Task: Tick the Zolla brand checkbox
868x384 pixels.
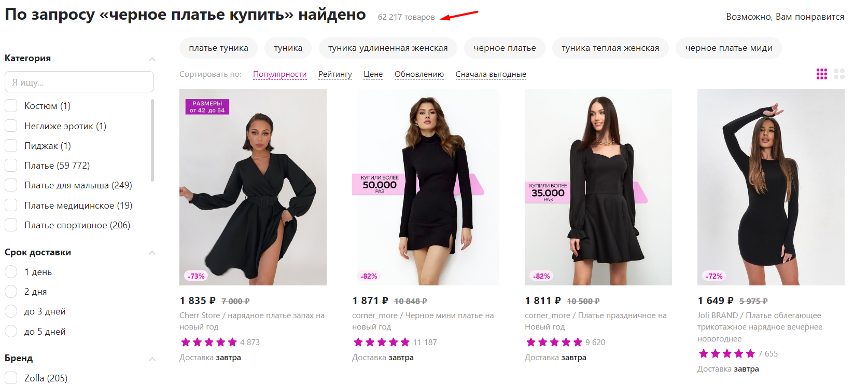Action: 11,378
